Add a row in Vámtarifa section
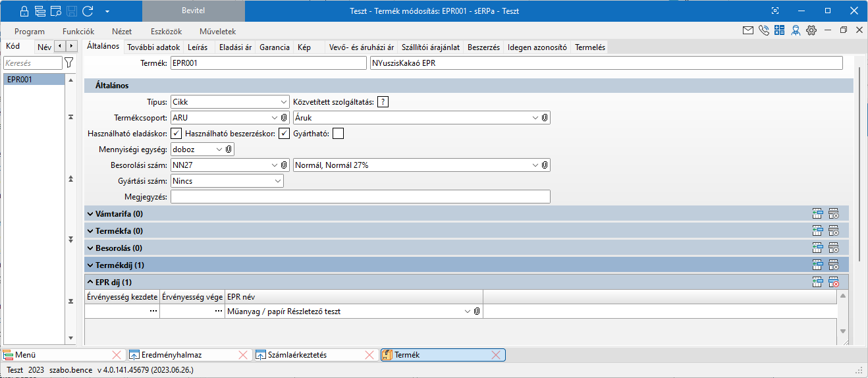 click(x=818, y=213)
